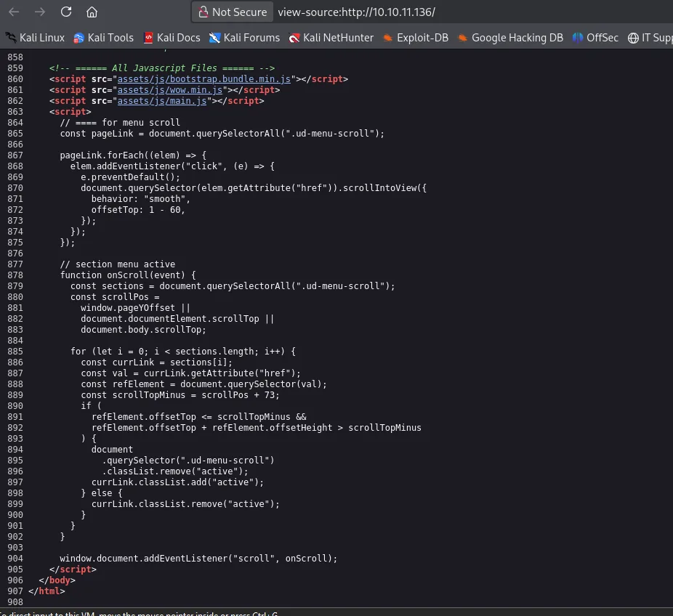
Task: Open the Google Hacking DB bookmark
Action: [x=510, y=38]
